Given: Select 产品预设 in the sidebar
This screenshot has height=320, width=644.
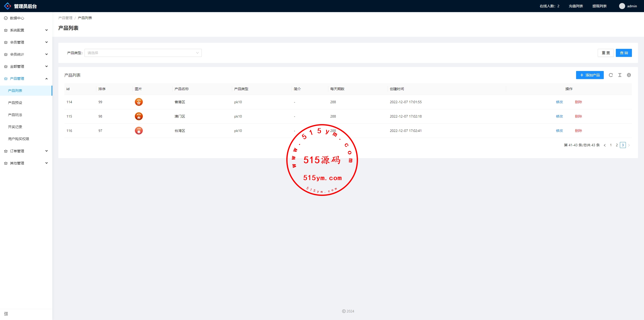Looking at the screenshot, I should click(15, 103).
